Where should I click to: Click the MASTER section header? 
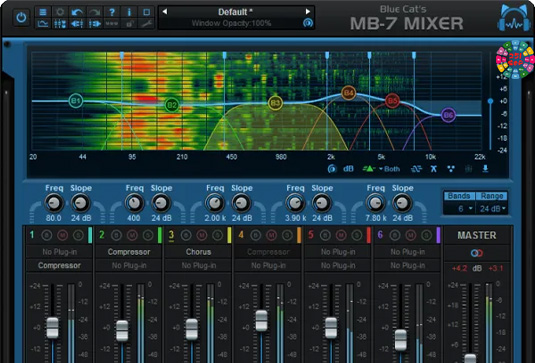(477, 235)
